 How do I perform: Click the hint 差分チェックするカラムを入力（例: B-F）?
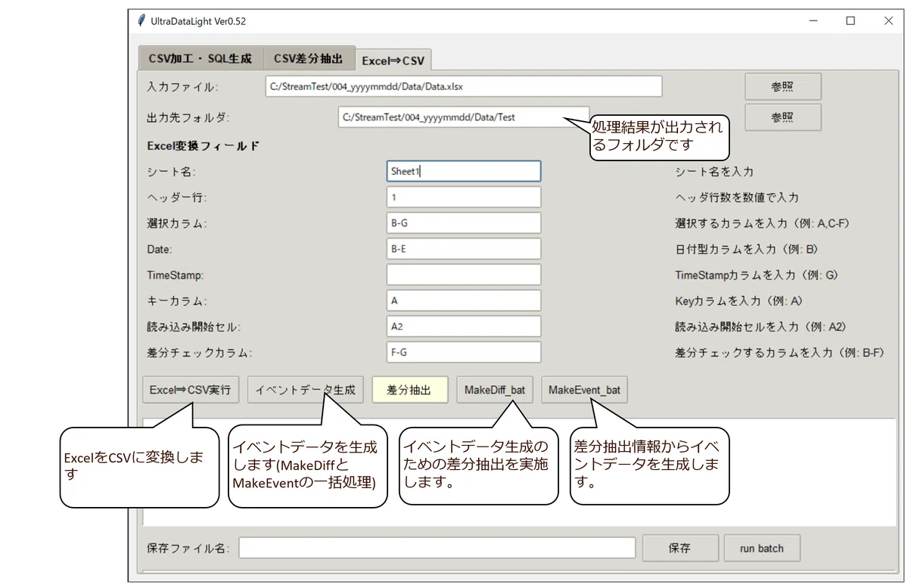[x=780, y=353]
